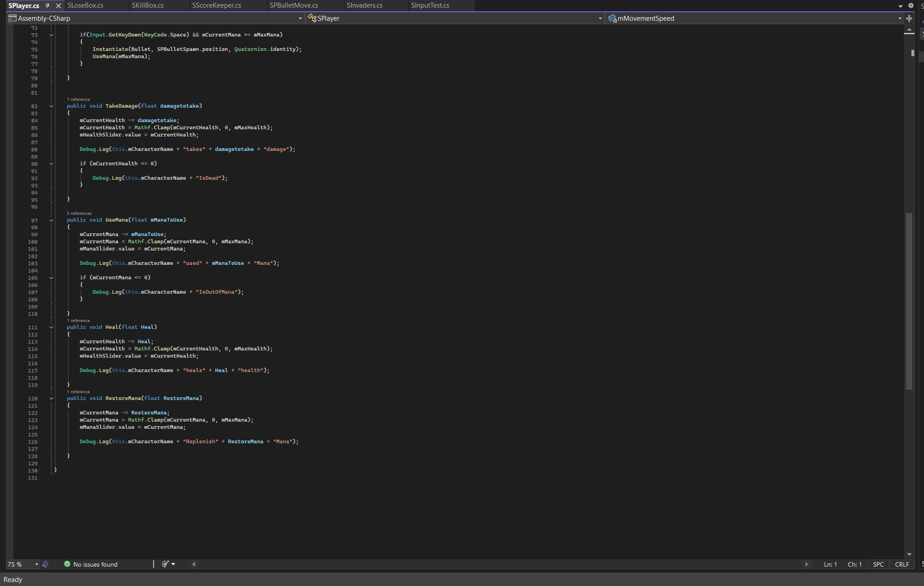
Task: Click the horizontal scrollbar left arrow
Action: point(194,564)
